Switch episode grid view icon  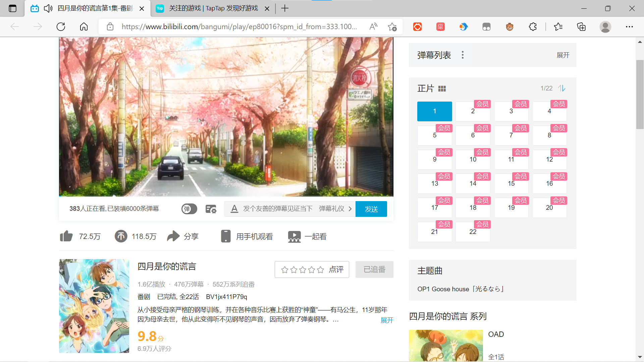[442, 88]
